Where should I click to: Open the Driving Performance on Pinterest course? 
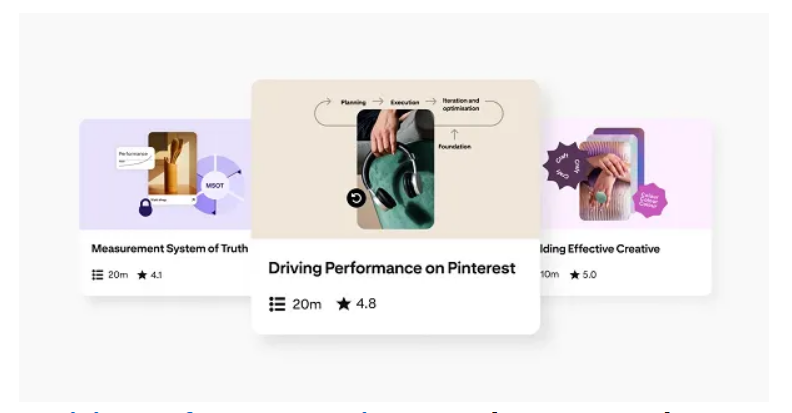click(x=391, y=268)
